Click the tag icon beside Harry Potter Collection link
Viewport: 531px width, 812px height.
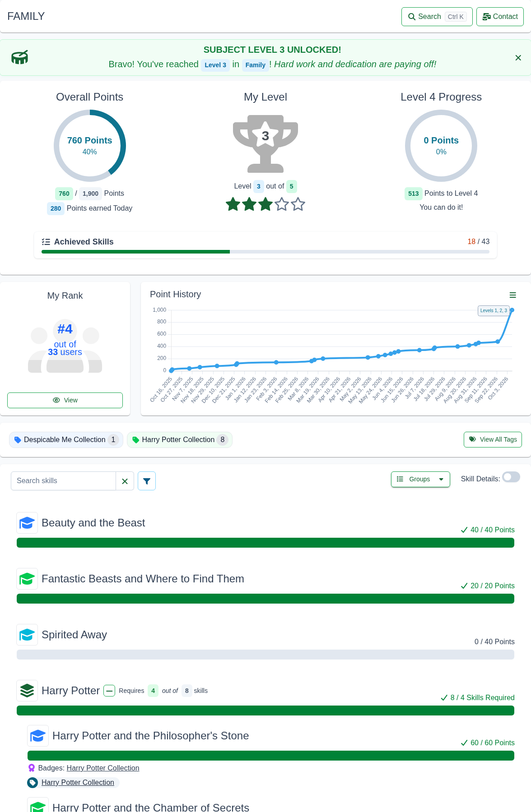pos(33,783)
